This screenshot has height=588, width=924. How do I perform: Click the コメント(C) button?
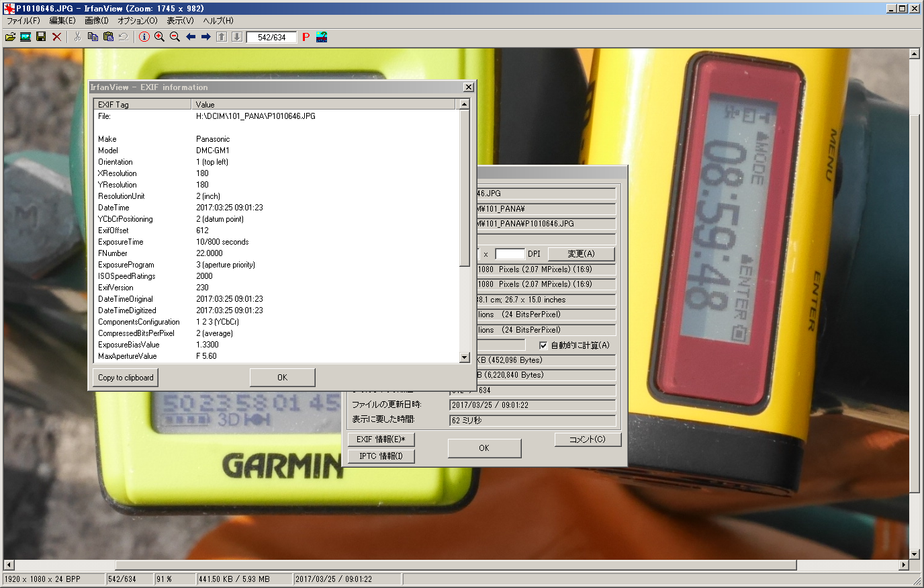[588, 439]
